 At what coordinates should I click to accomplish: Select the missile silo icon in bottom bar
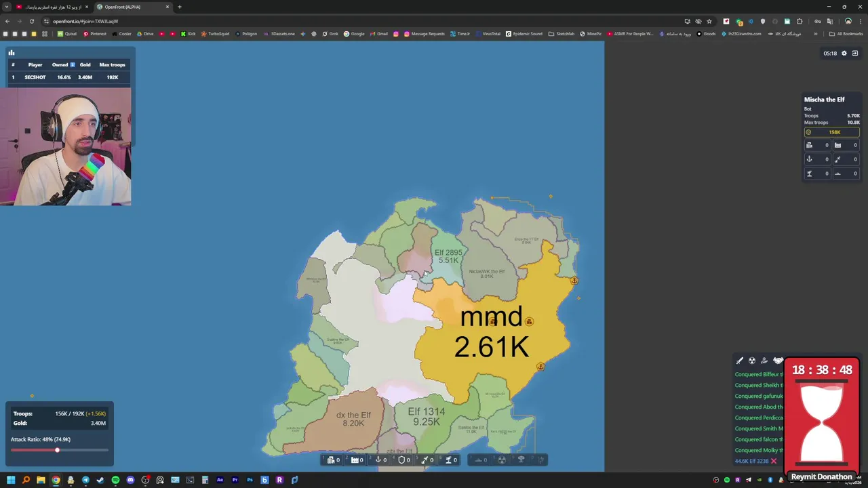(425, 460)
